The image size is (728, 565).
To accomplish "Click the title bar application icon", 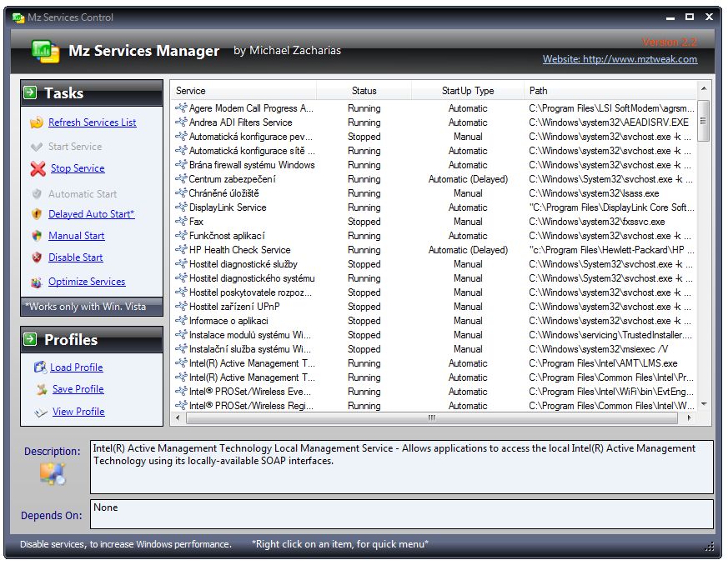I will tap(18, 17).
